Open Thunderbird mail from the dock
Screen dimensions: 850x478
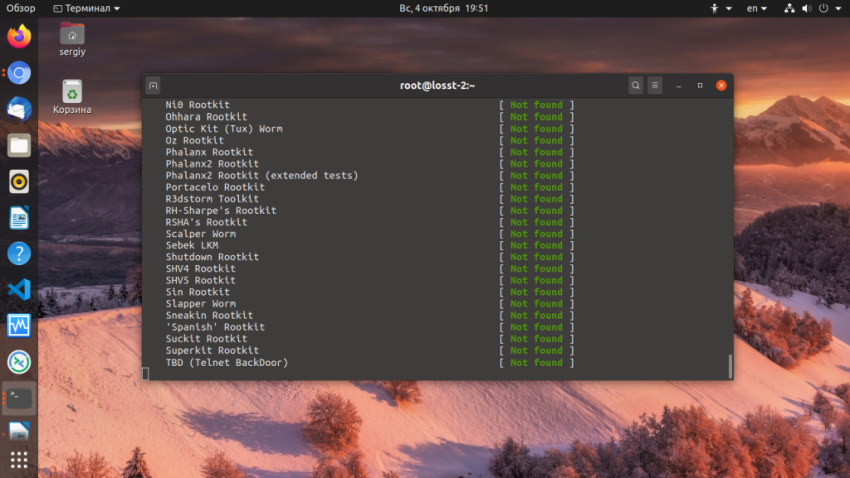tap(19, 109)
